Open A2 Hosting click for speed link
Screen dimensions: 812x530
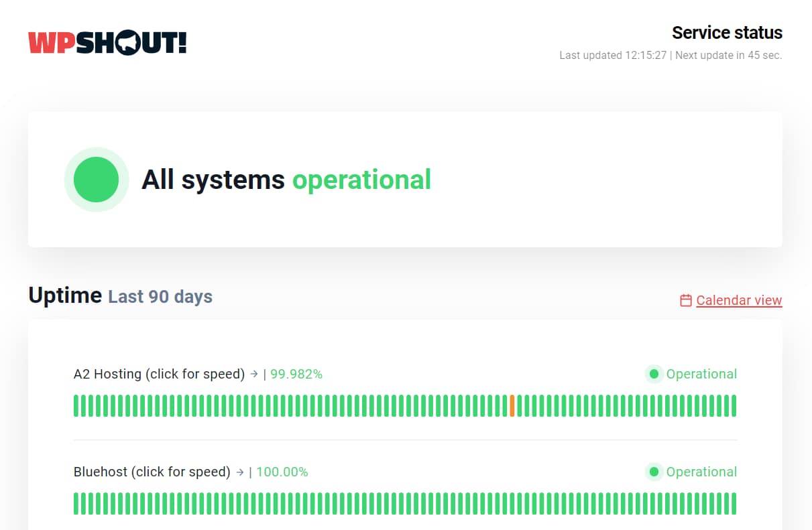[158, 374]
